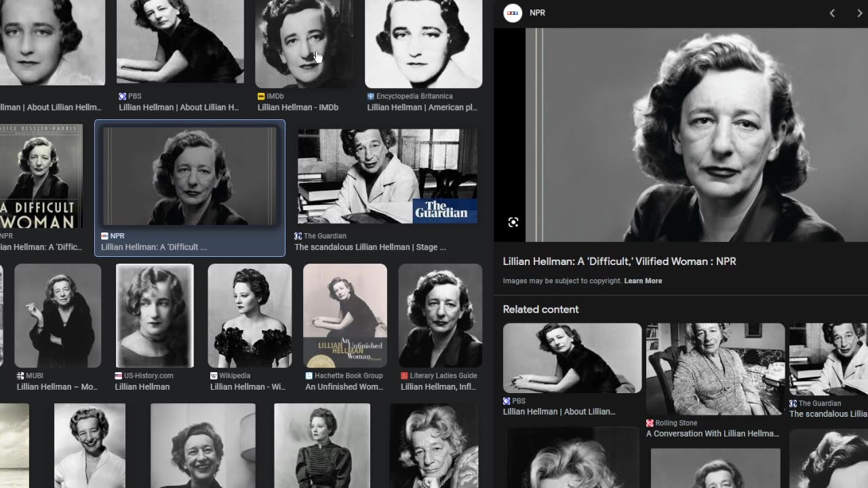Search inside the preview image with Lens icon
This screenshot has height=488, width=868.
(513, 222)
